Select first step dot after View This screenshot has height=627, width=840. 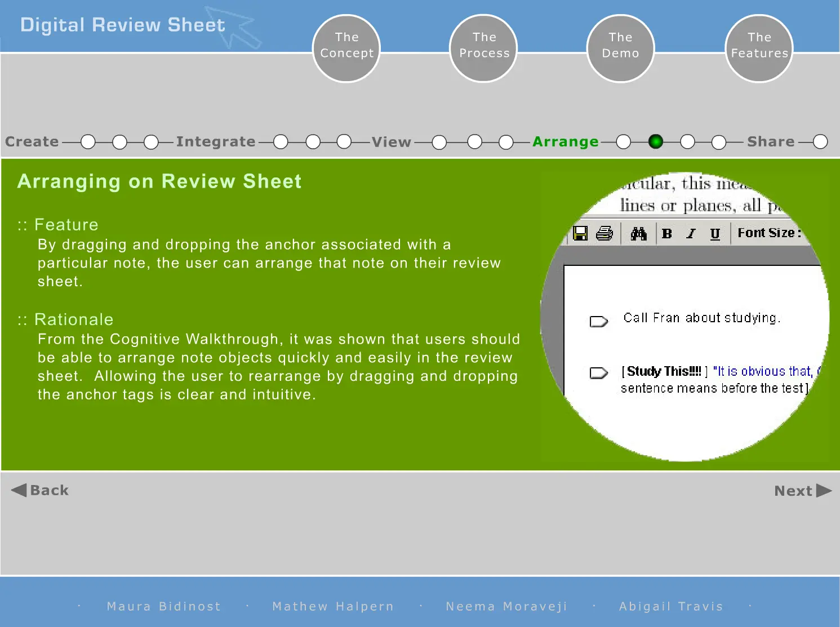click(x=439, y=142)
